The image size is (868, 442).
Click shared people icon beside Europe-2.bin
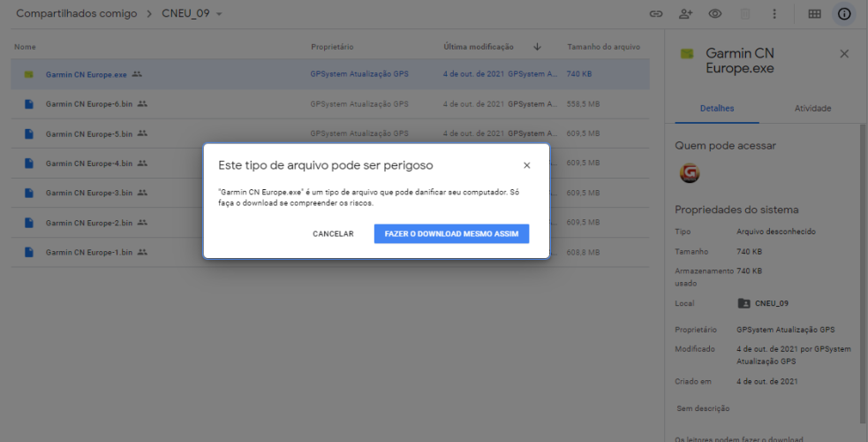[x=142, y=222]
